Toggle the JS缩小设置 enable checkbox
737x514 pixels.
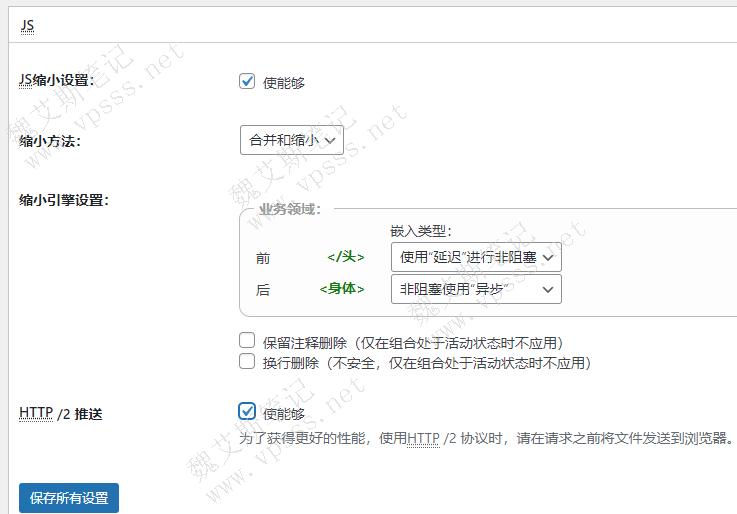[x=248, y=82]
